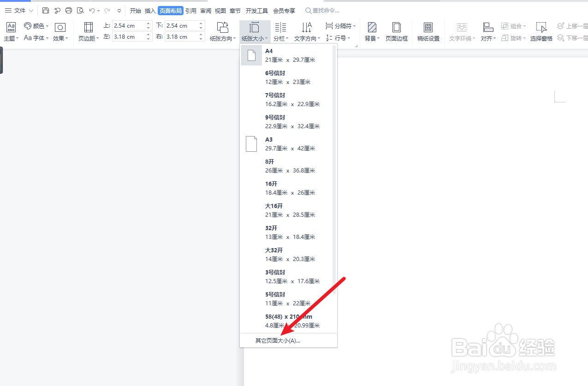Click the 文字环绕 text wrap icon
The width and height of the screenshot is (588, 386).
pos(461,27)
